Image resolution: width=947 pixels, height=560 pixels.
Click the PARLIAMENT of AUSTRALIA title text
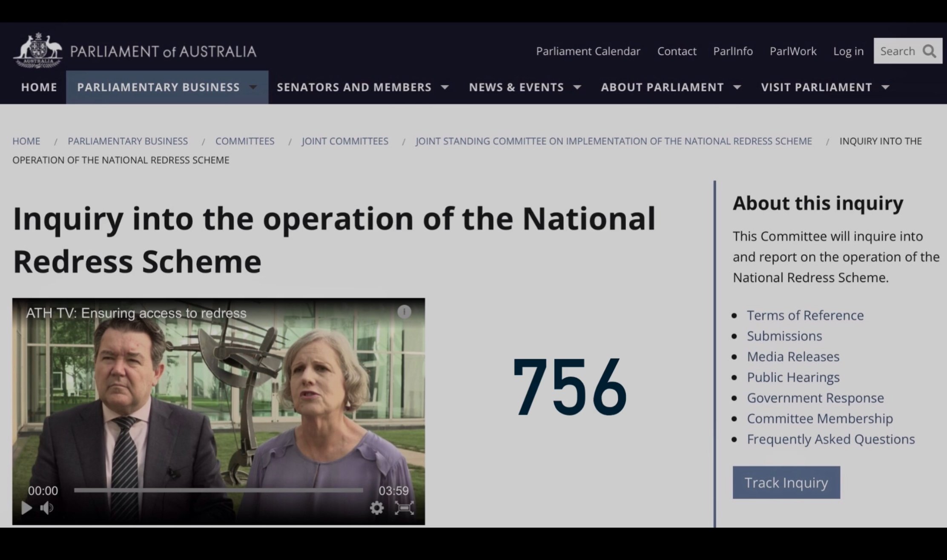[x=163, y=52]
